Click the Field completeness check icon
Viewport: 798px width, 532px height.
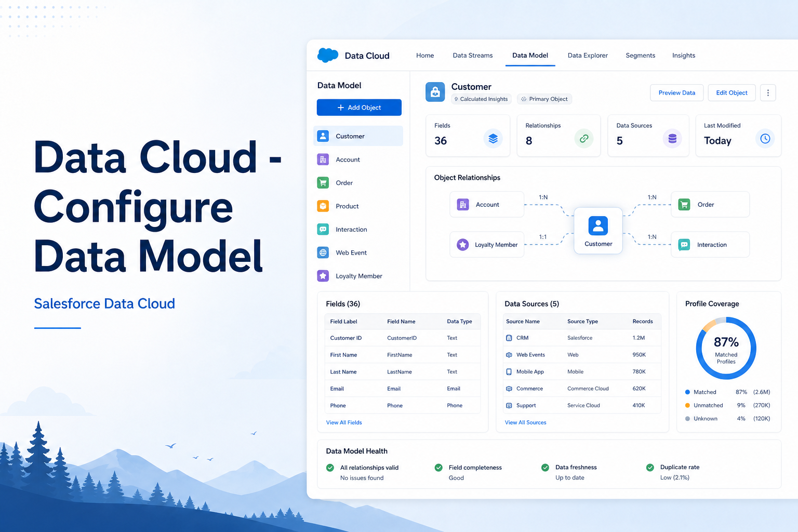point(438,468)
